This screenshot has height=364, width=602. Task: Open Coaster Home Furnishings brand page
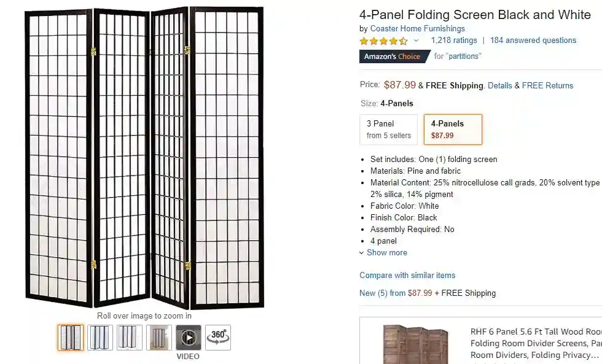point(417,28)
